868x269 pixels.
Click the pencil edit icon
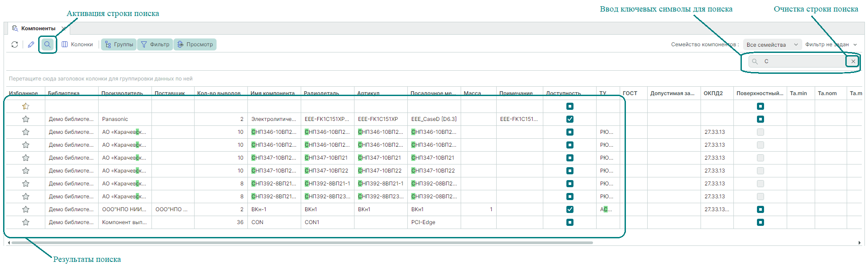[x=31, y=44]
